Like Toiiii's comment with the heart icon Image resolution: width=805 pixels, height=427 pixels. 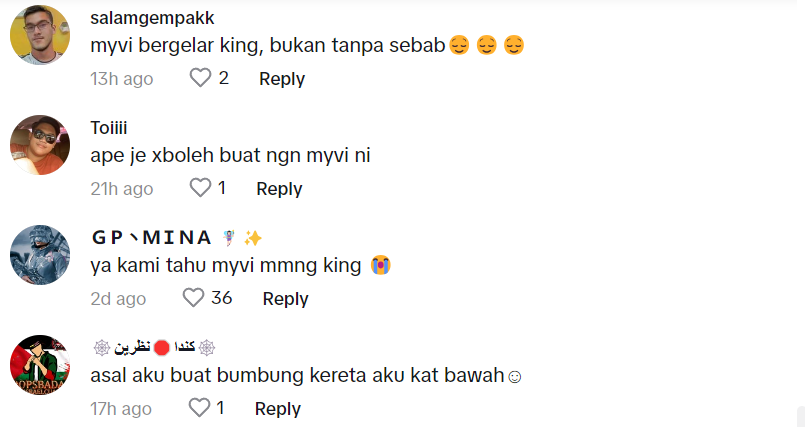(201, 188)
